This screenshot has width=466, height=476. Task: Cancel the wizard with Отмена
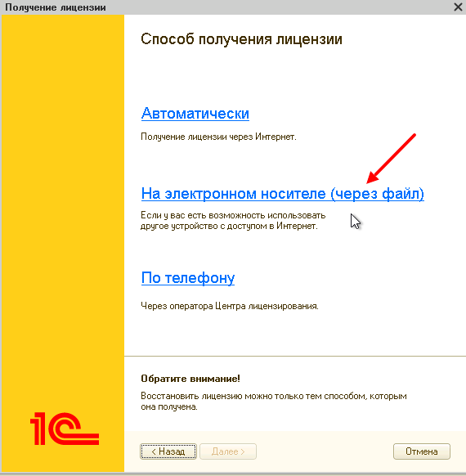pyautogui.click(x=422, y=451)
